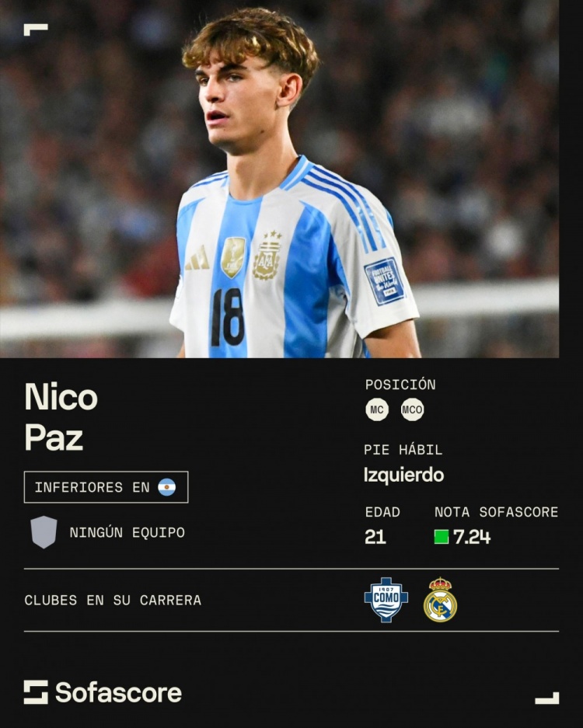583x728 pixels.
Task: Select the Clubes En Su Carrera label
Action: pyautogui.click(x=113, y=601)
